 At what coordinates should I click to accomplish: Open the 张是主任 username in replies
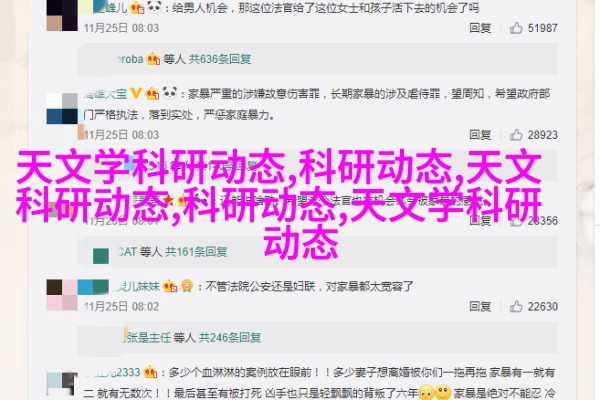[148, 337]
